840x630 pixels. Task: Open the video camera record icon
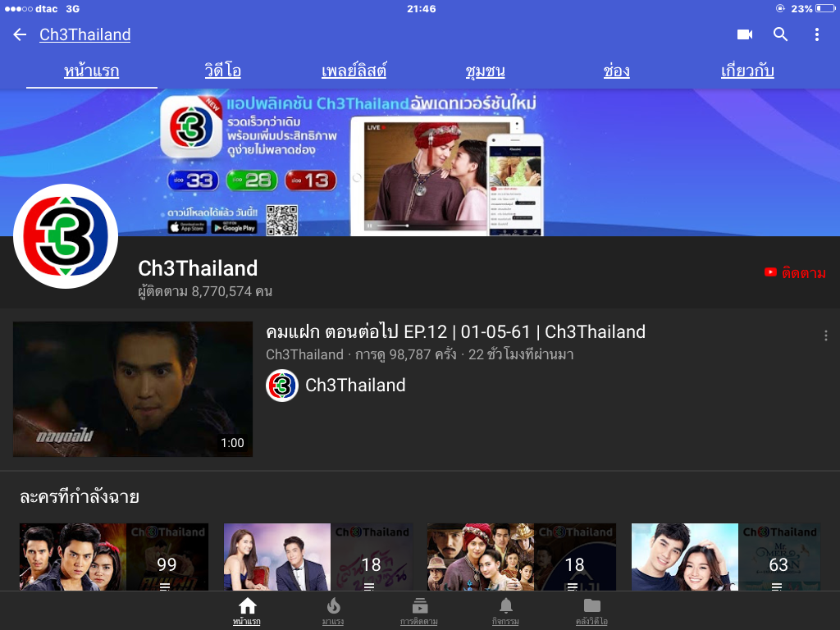[745, 34]
